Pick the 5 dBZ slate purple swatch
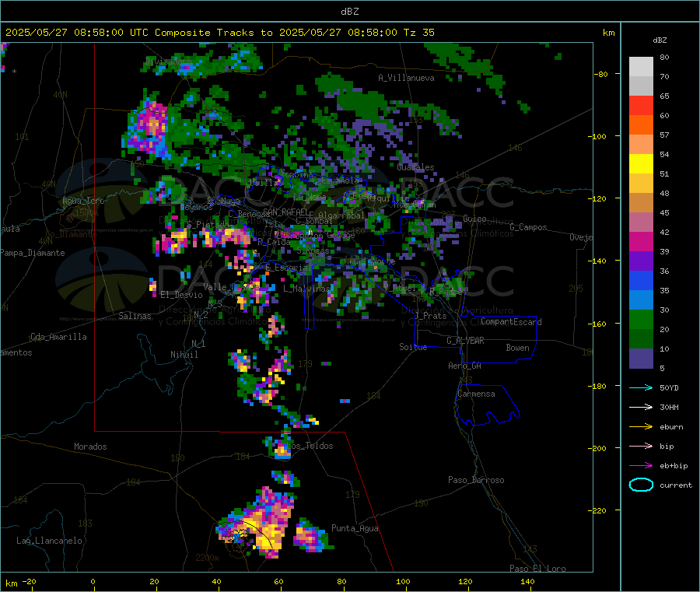The width and height of the screenshot is (700, 592). click(x=641, y=359)
